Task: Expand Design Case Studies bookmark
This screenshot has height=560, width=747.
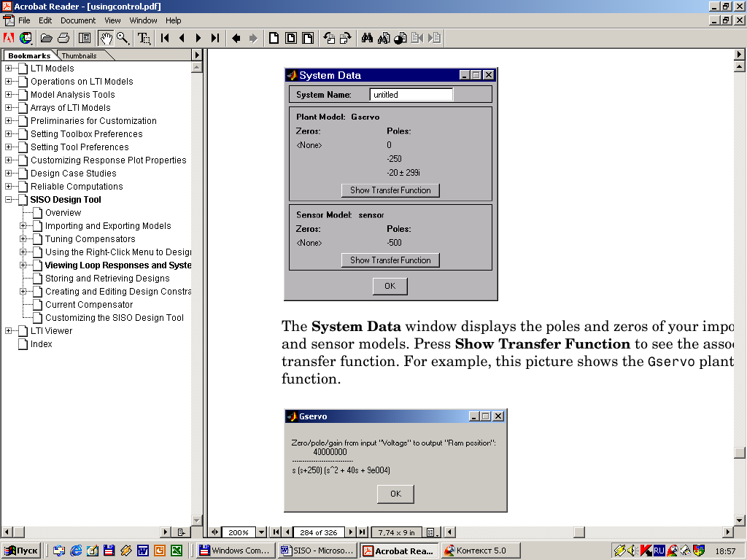Action: (9, 174)
